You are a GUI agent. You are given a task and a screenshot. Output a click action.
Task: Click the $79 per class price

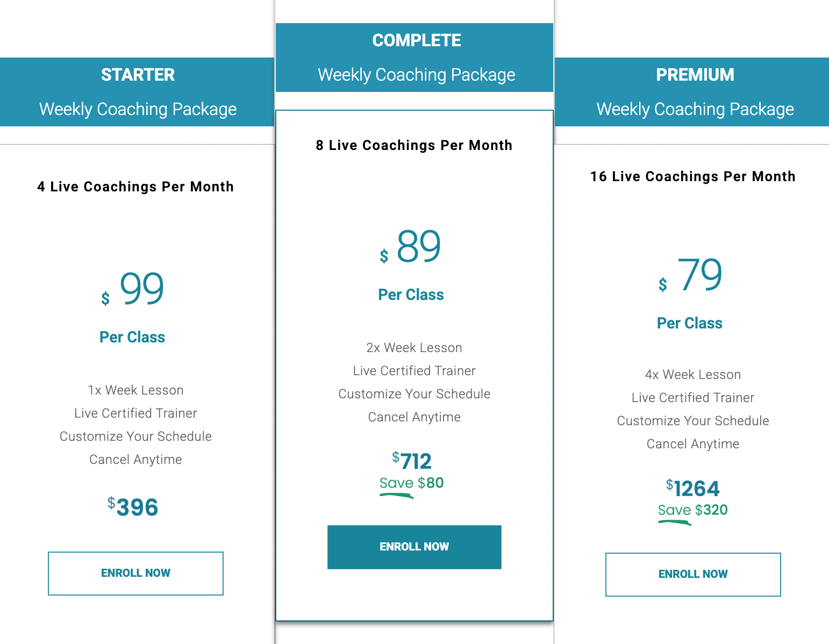[x=699, y=275]
